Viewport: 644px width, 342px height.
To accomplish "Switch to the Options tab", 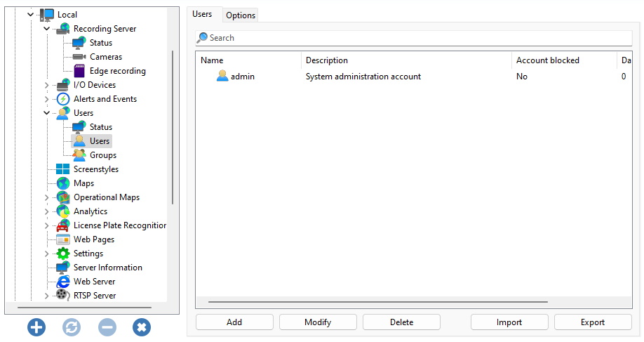I will (240, 15).
